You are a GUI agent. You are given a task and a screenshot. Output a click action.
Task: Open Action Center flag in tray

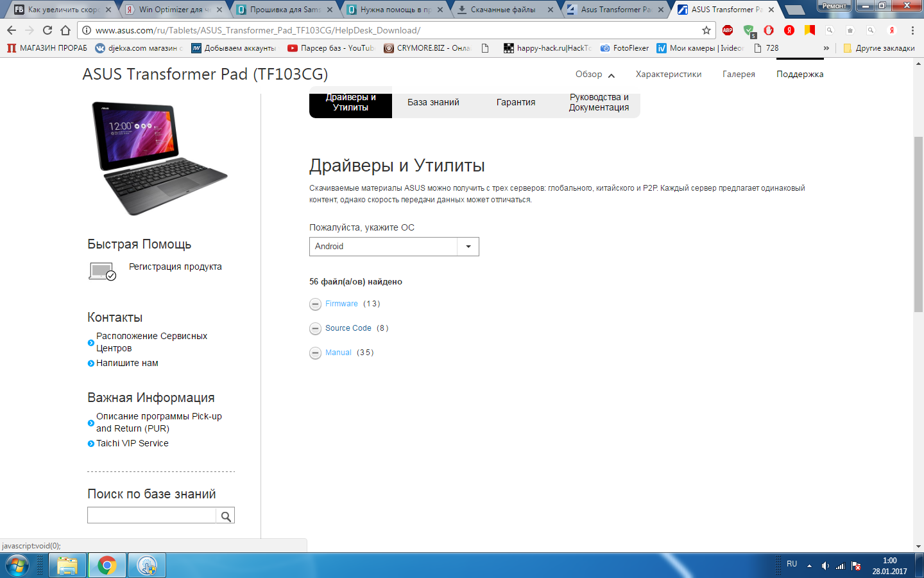(855, 566)
